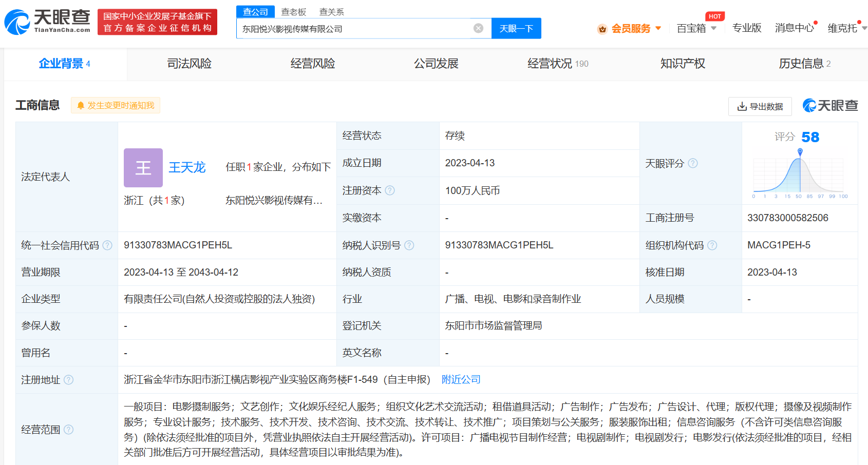Switch to the 经营状况 tab
The width and height of the screenshot is (868, 465).
[558, 64]
